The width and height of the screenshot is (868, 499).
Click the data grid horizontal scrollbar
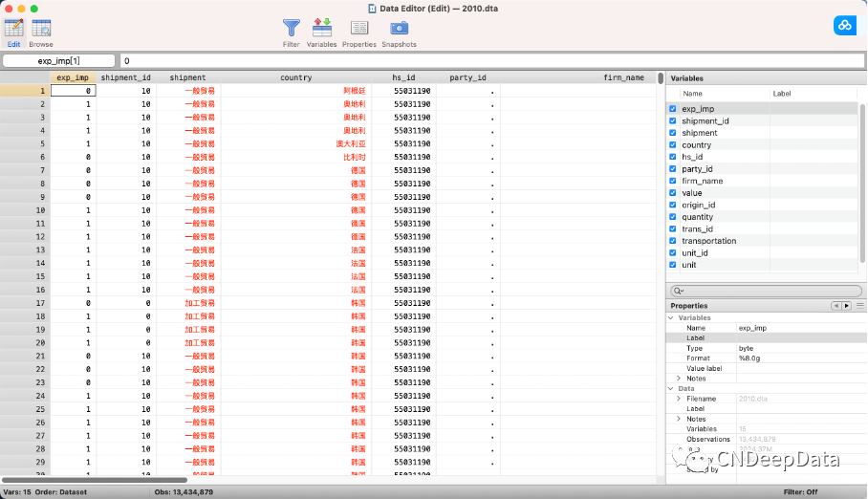tap(95, 480)
